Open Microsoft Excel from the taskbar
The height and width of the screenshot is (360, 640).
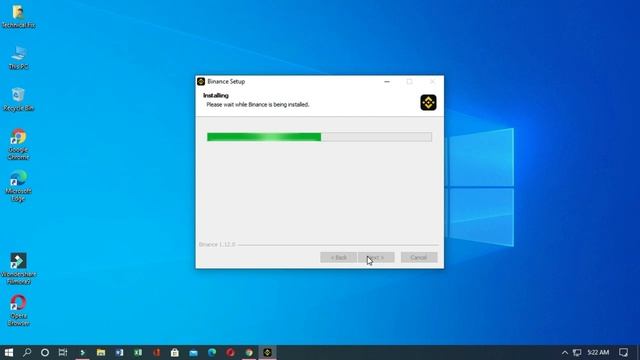coord(138,352)
